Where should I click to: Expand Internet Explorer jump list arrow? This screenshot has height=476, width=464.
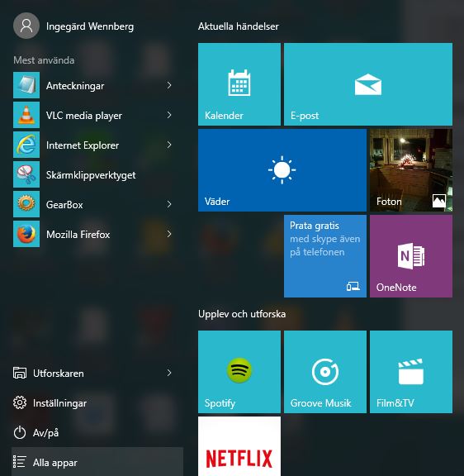click(169, 145)
